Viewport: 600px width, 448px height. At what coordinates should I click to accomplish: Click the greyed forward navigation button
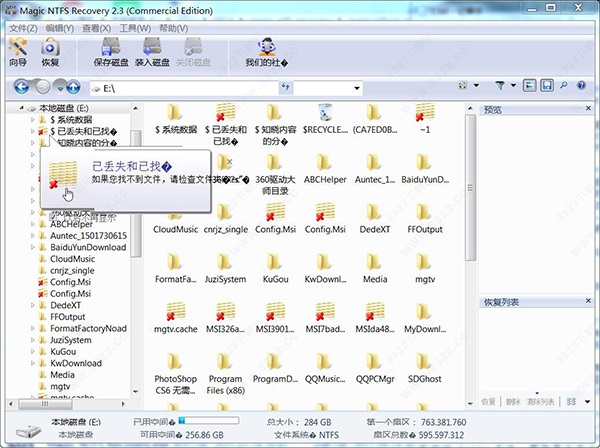[x=43, y=87]
